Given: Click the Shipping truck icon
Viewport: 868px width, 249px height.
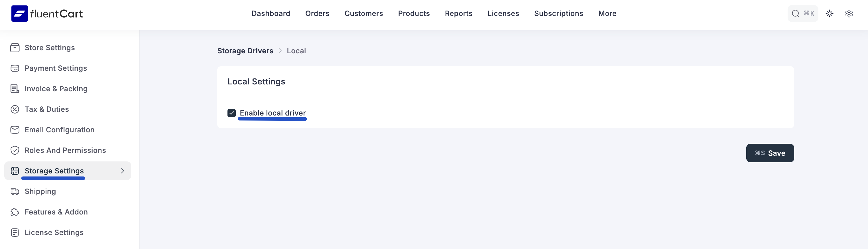Looking at the screenshot, I should tap(15, 192).
